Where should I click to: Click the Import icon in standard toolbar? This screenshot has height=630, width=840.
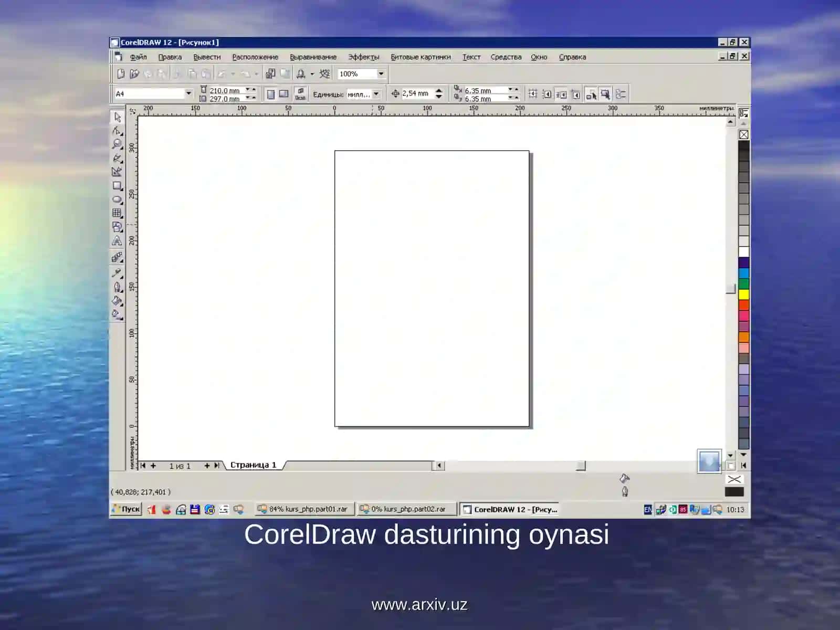point(270,74)
